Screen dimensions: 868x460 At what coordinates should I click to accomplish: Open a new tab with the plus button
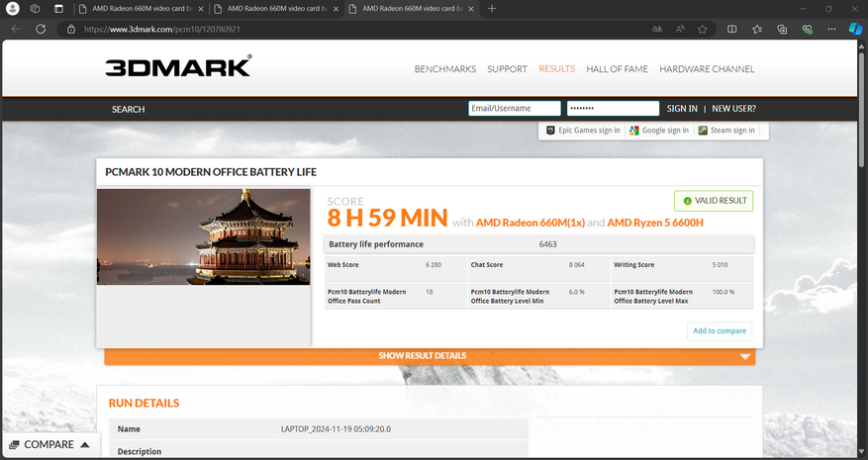[x=492, y=8]
